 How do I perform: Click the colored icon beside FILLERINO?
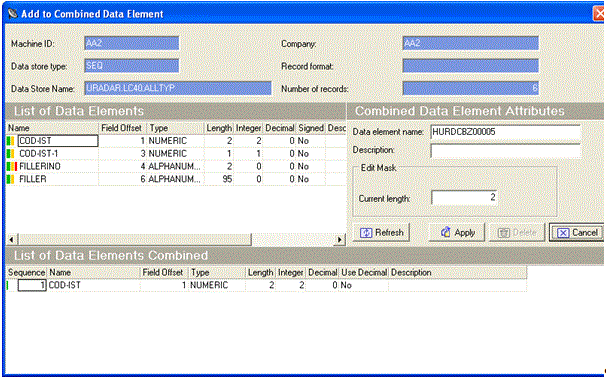coord(12,166)
